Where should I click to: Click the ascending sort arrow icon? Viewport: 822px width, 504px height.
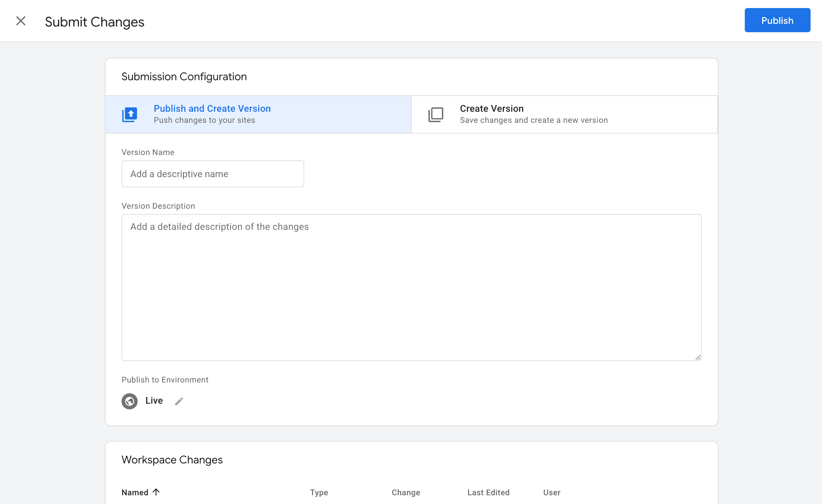156,492
